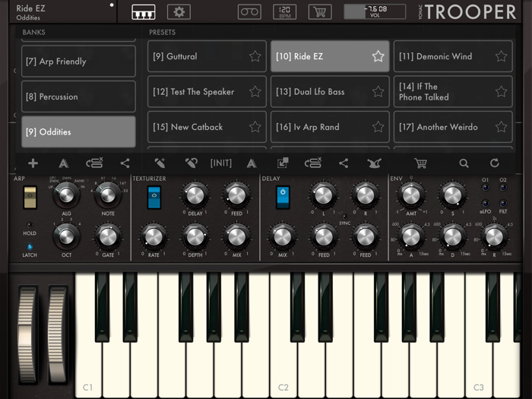Toggle the Texturizer power switch
Viewport: 532px width, 399px height.
click(x=154, y=197)
